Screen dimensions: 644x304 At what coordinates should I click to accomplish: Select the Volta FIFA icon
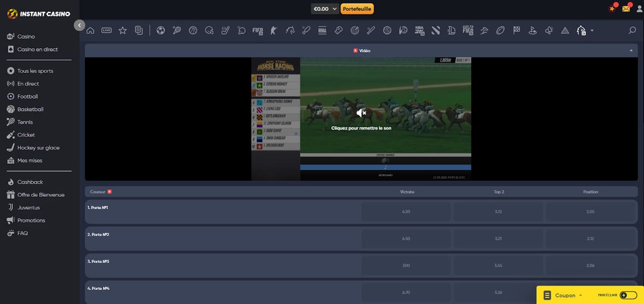(x=468, y=31)
